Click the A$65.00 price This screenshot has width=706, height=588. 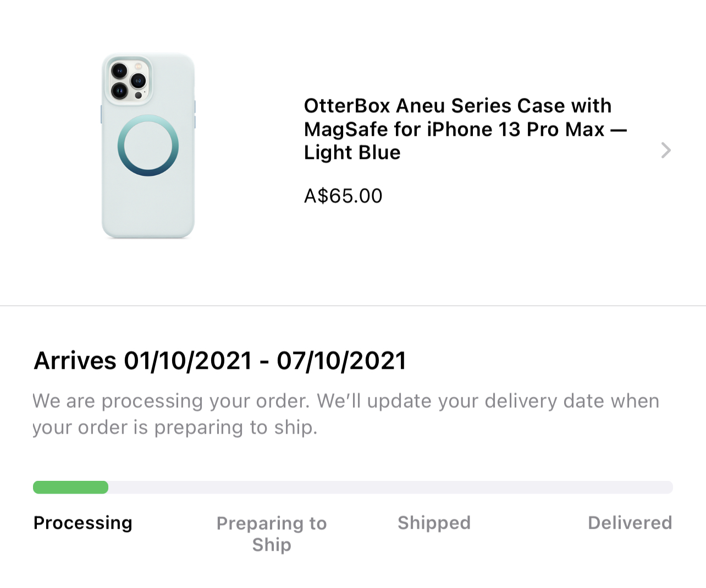click(343, 196)
